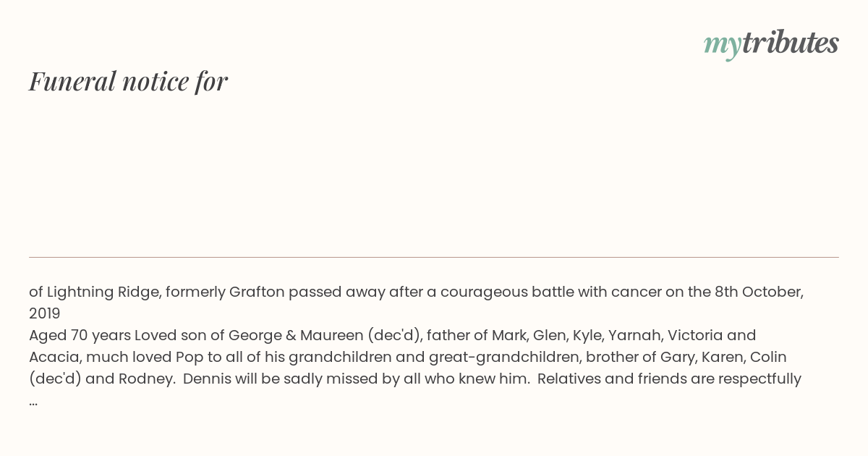Click the mytributes logo
This screenshot has height=456, width=868.
pos(771,43)
